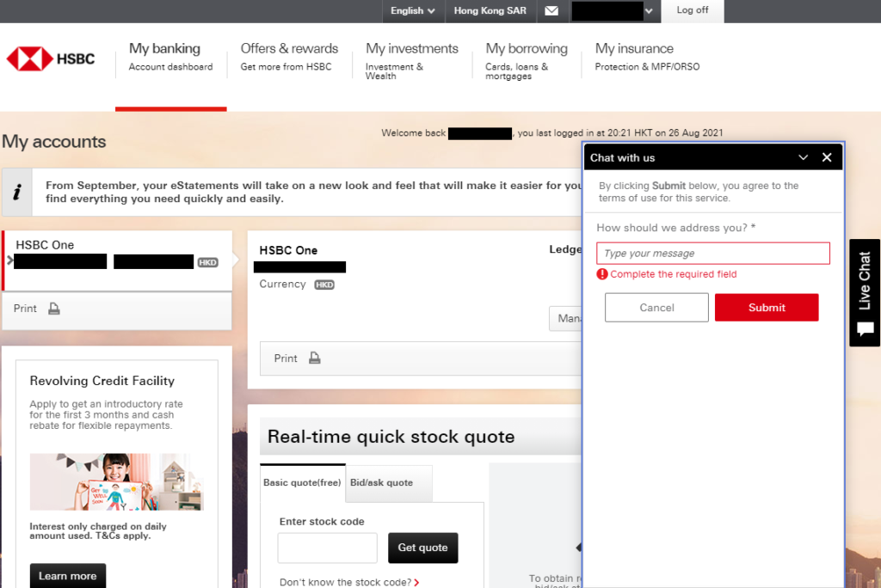Open the Live Chat side tab
881x588 pixels.
point(864,292)
